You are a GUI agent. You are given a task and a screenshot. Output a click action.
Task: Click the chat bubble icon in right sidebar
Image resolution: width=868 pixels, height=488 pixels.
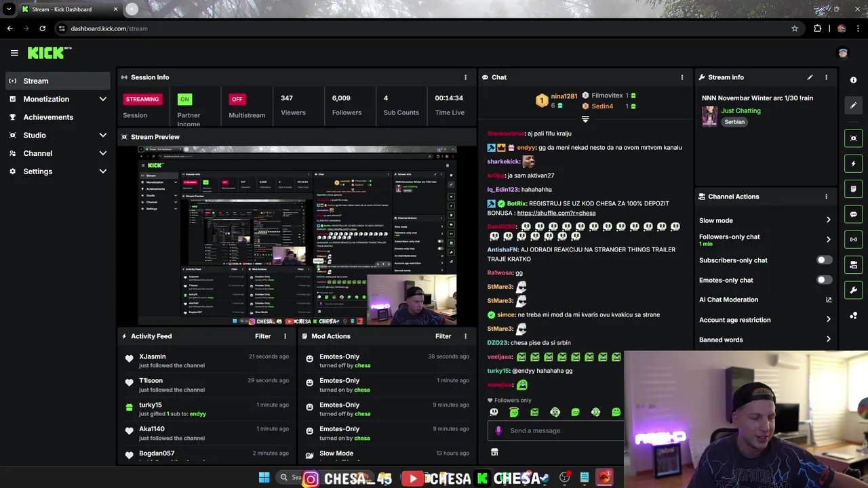[x=854, y=214]
